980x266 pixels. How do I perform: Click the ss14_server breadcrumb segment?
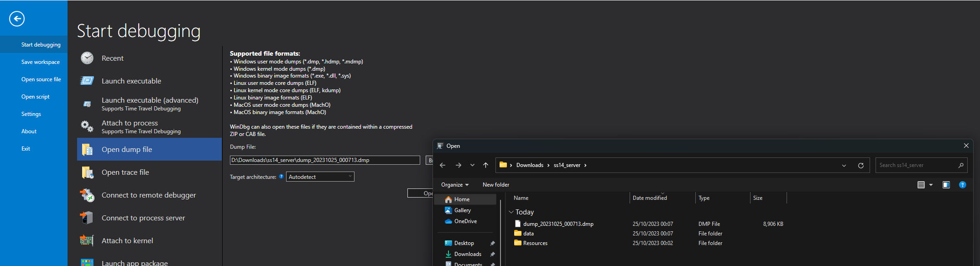[x=567, y=165]
